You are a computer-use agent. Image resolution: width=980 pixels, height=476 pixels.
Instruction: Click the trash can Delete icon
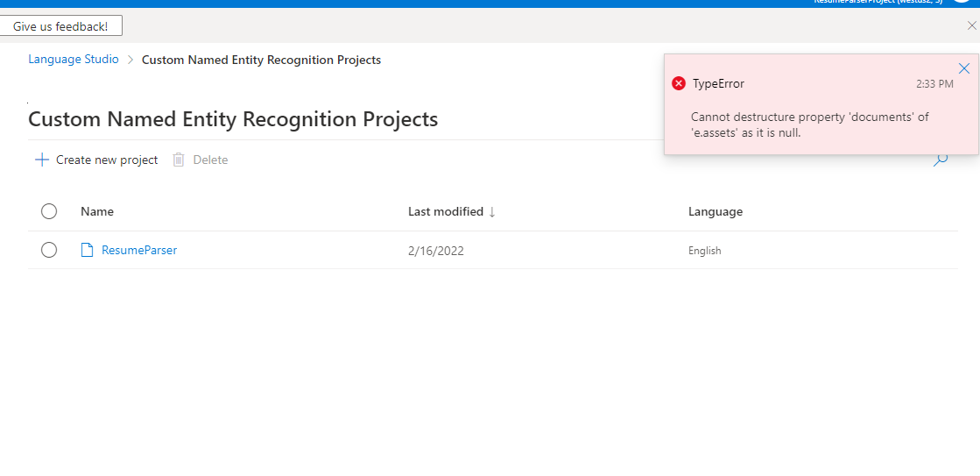click(178, 160)
